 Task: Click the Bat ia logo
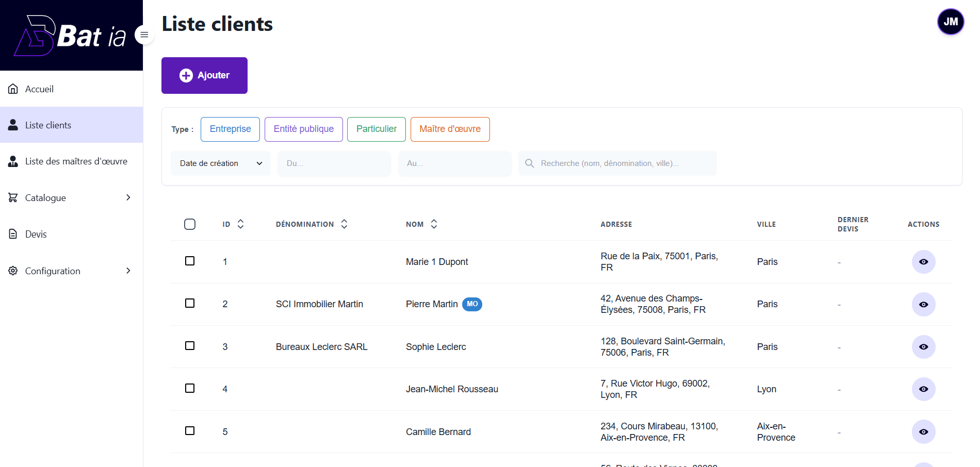[70, 36]
